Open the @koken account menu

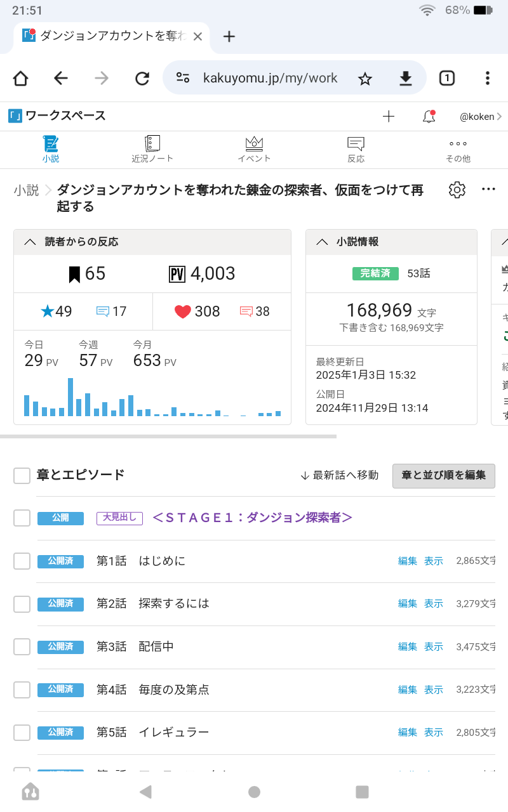(480, 116)
